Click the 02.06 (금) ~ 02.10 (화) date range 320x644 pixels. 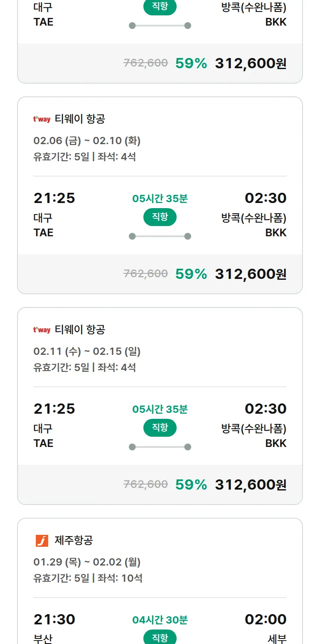click(x=87, y=141)
